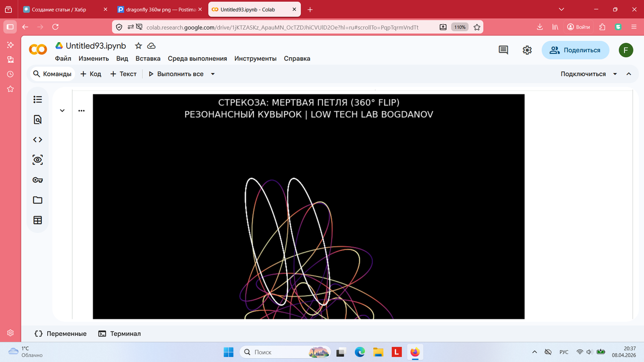644x362 pixels.
Task: Expand the Run all dropdown arrow
Action: [213, 74]
